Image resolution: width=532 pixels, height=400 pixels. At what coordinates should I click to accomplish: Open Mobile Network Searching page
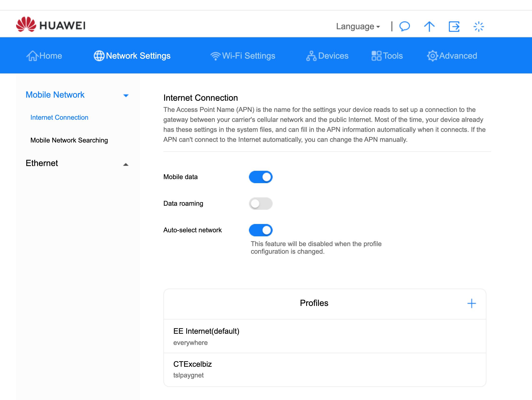tap(69, 140)
